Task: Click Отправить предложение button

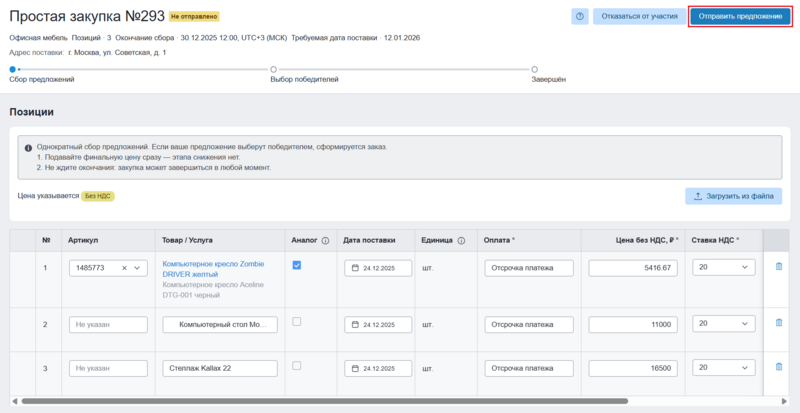Action: (740, 16)
